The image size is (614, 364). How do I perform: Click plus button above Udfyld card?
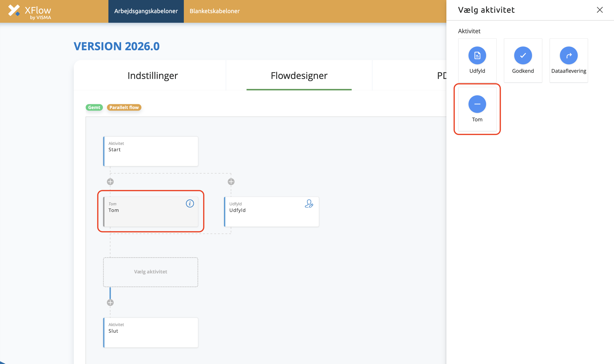[x=231, y=182]
